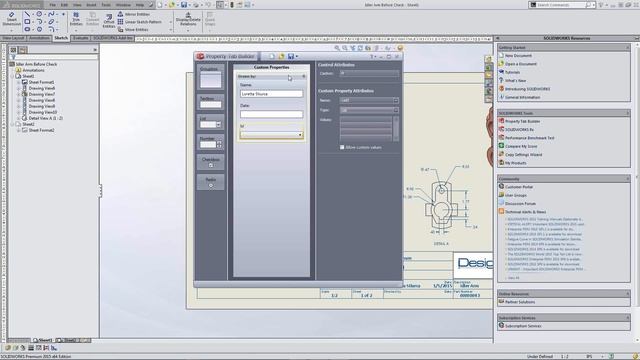Switch to View Layout tab
Viewport: 640px width, 360px height.
pos(13,38)
